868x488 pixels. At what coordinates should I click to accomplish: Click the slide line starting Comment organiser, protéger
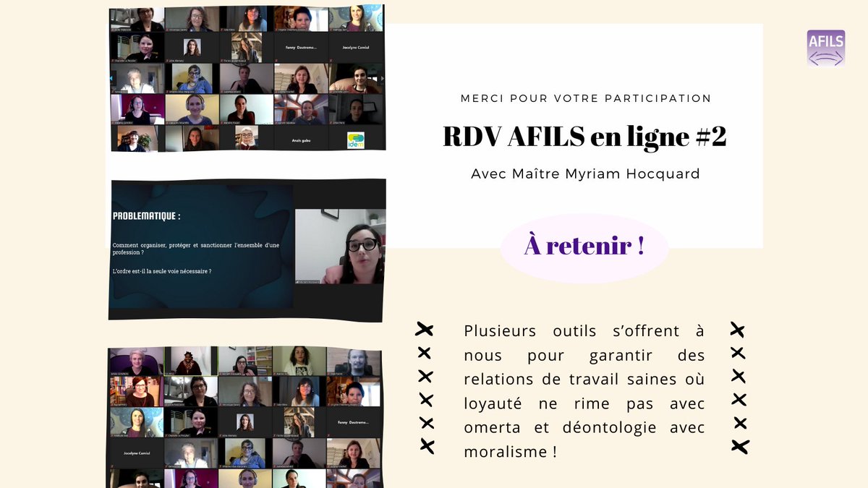pos(195,249)
